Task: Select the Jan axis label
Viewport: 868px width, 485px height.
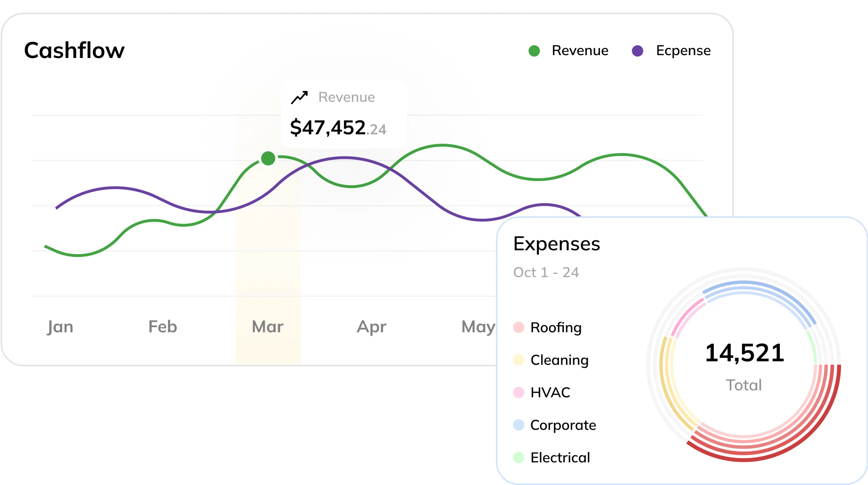Action: pos(60,327)
